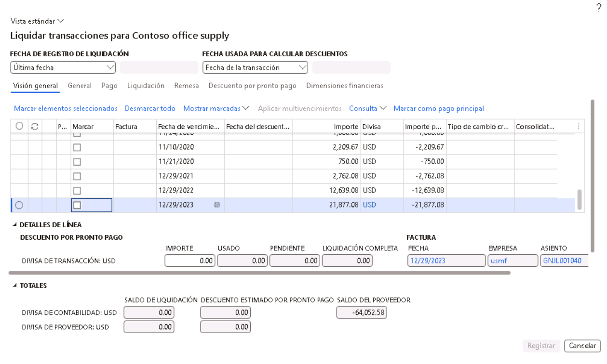Switch to Remesa tab

pos(187,86)
